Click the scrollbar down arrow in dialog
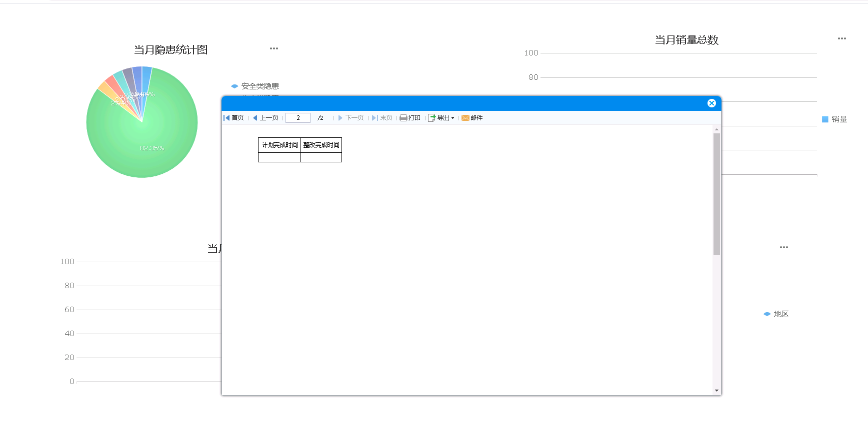 point(716,391)
